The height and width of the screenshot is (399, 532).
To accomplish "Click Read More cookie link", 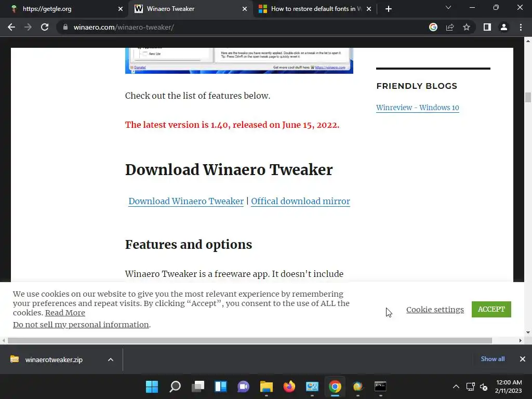I will 65,313.
